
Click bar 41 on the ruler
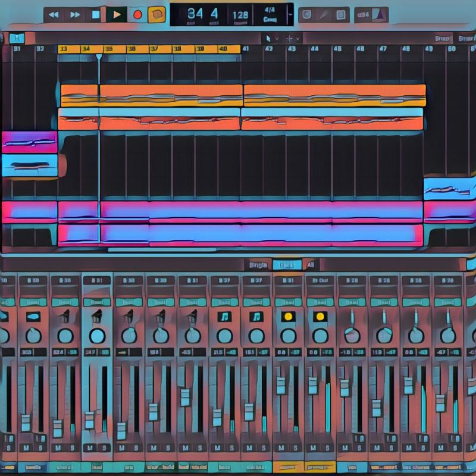[245, 49]
